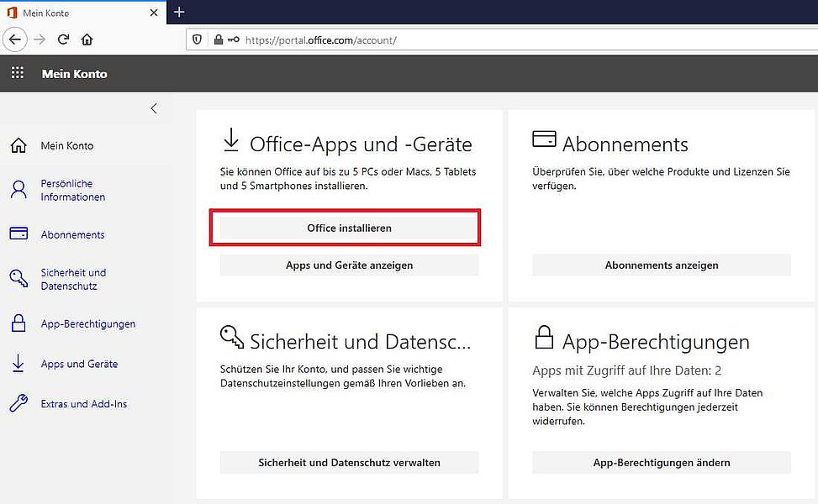
Task: Click the card icon beside sidebar Abonnements
Action: point(18,233)
